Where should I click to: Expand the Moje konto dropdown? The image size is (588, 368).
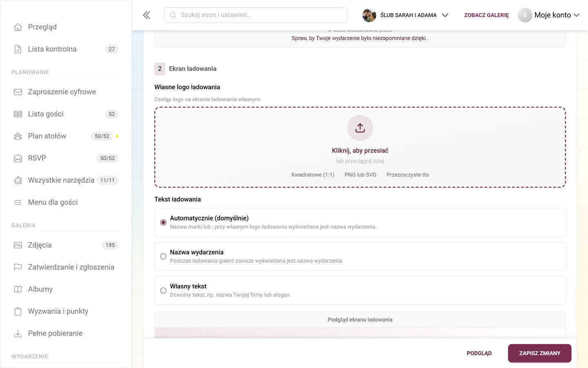[548, 15]
